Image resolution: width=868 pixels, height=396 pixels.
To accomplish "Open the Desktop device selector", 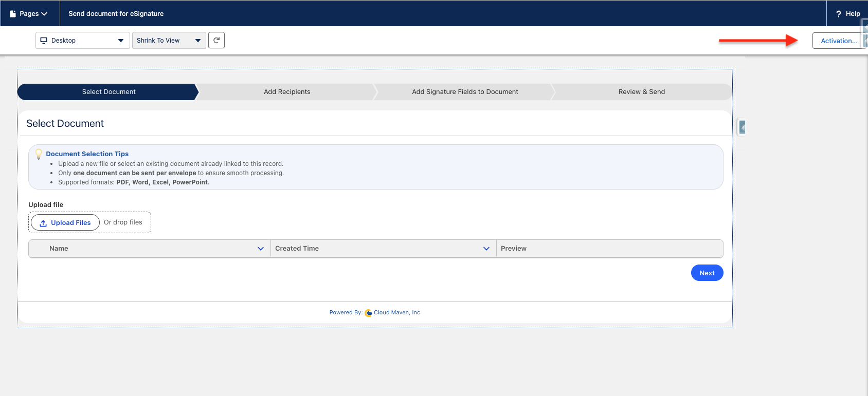I will coord(82,41).
